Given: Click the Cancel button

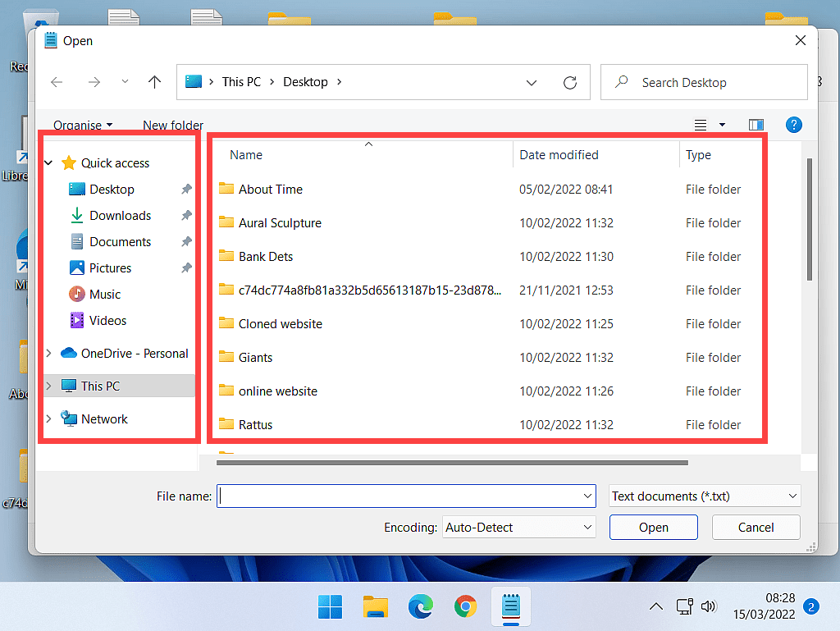Looking at the screenshot, I should tap(756, 528).
